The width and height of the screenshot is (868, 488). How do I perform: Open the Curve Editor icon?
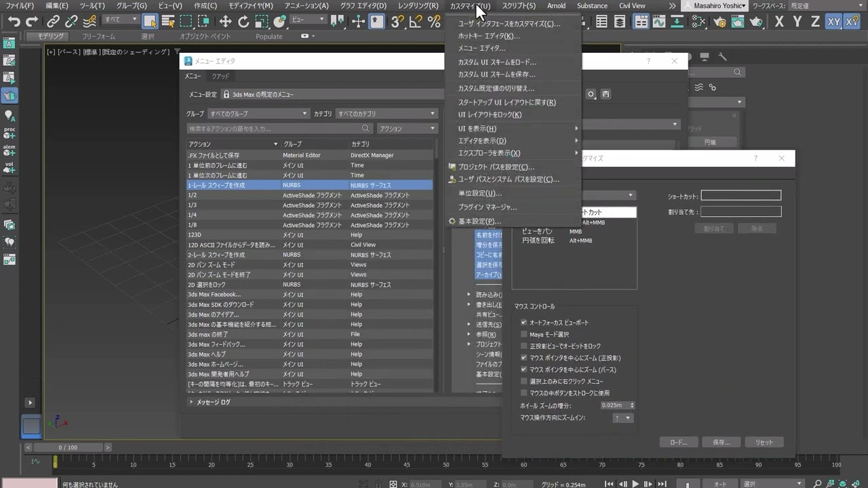(x=658, y=22)
